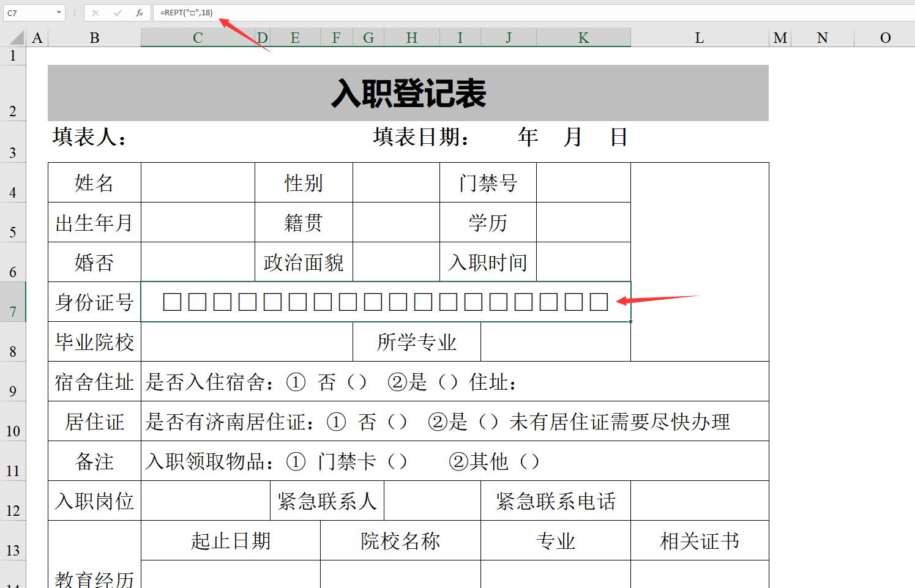This screenshot has width=915, height=588.
Task: Click the Insert Function (fx) icon
Action: 140,12
